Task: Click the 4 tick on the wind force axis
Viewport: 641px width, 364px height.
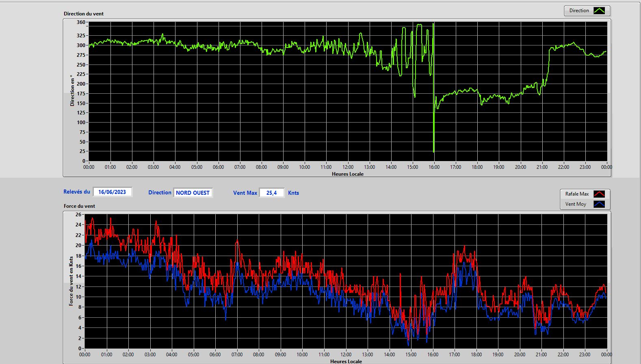Action: pos(80,328)
